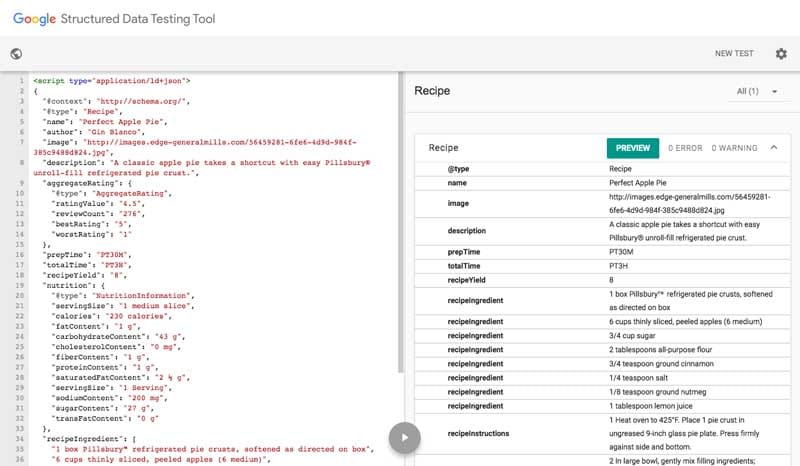800x466 pixels.
Task: Click the "cholesterolContent" code line
Action: click(x=116, y=347)
